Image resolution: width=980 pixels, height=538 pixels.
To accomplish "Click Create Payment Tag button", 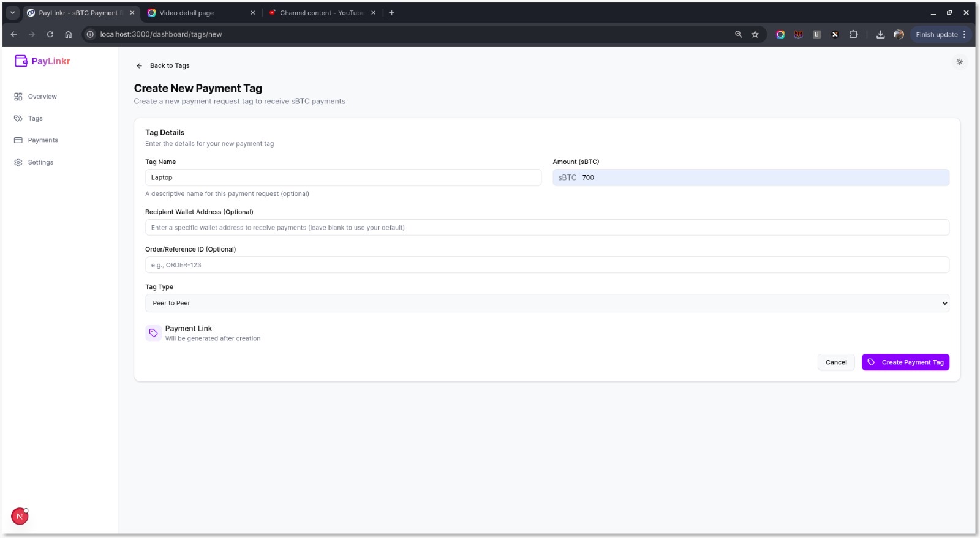I will tap(905, 362).
